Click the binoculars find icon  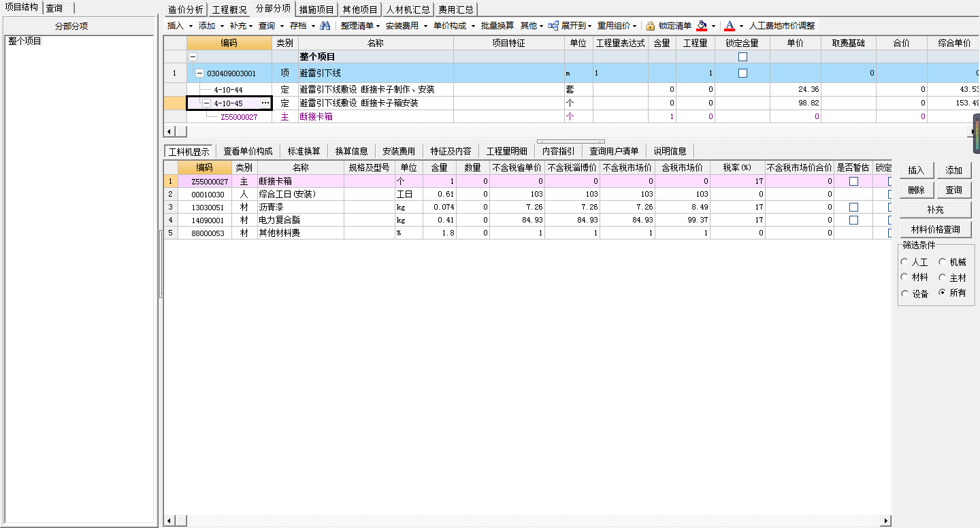(325, 26)
